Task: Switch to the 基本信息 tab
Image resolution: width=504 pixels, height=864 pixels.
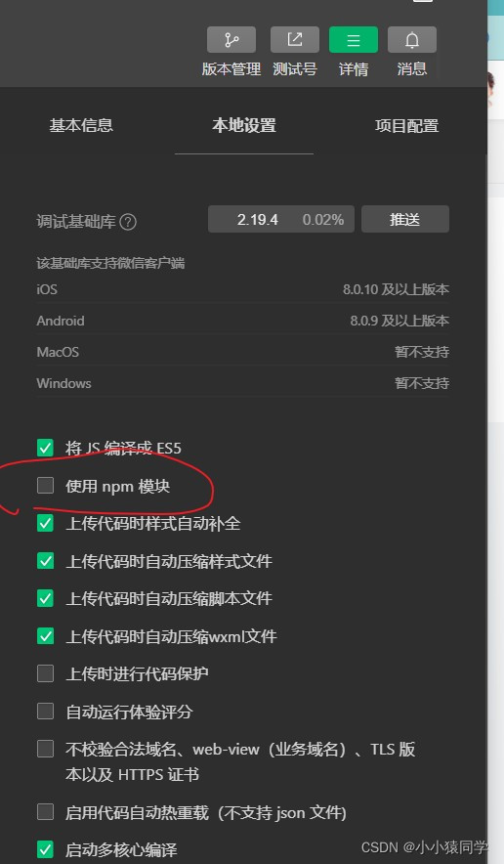Action: [x=81, y=126]
